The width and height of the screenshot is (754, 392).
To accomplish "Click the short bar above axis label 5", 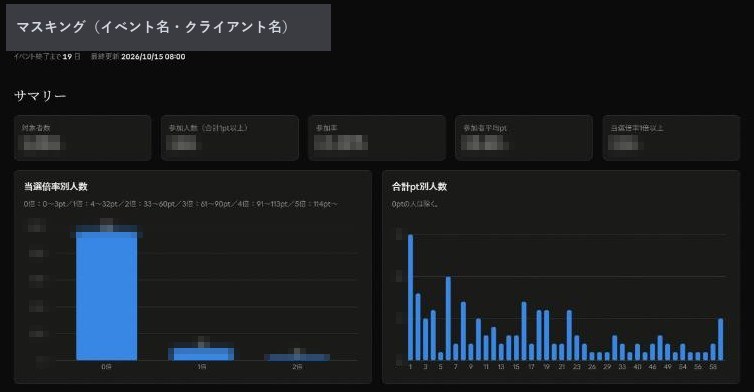I will tap(440, 356).
